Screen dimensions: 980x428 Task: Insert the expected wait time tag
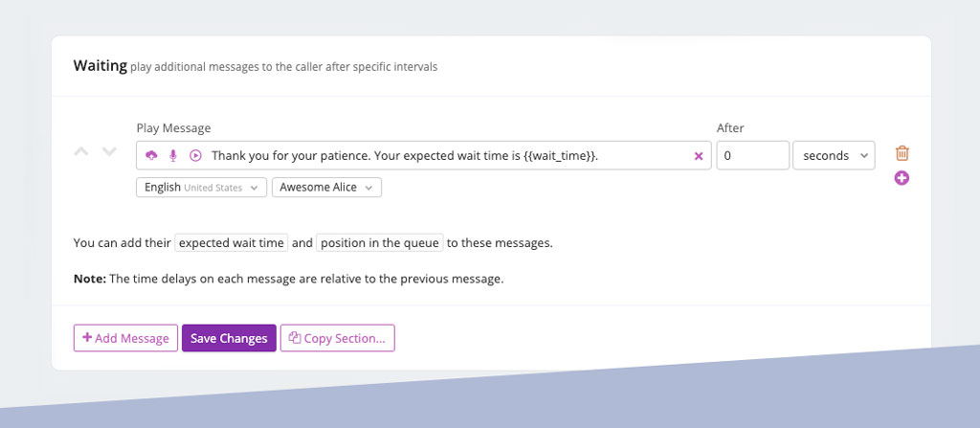[232, 243]
